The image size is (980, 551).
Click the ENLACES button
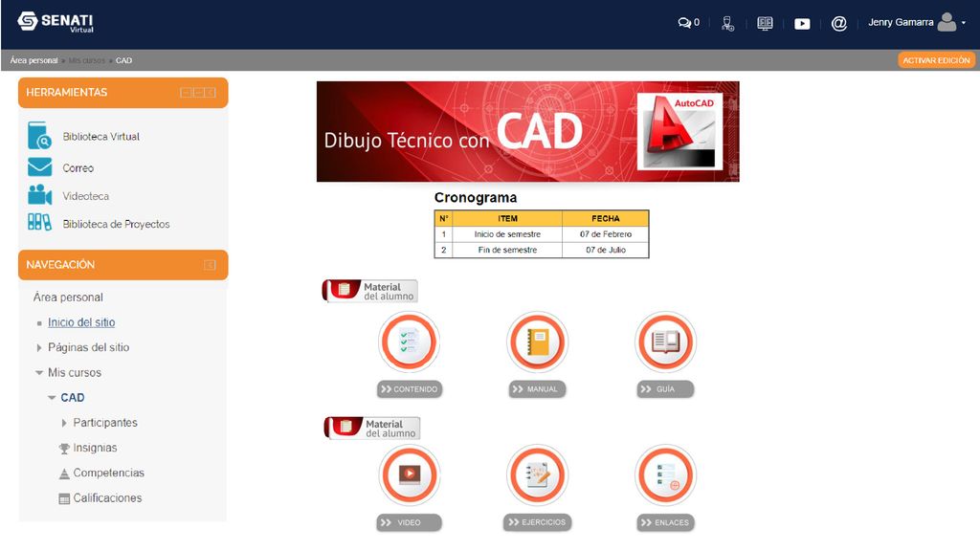coord(666,522)
